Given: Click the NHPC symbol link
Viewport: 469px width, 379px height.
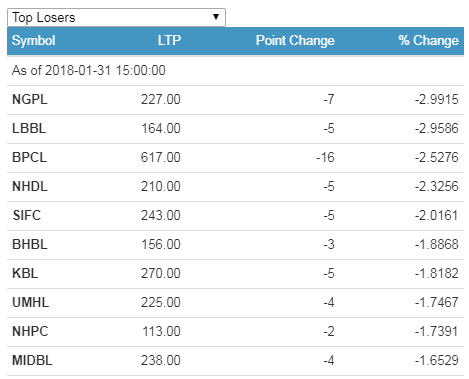Looking at the screenshot, I should (x=30, y=331).
